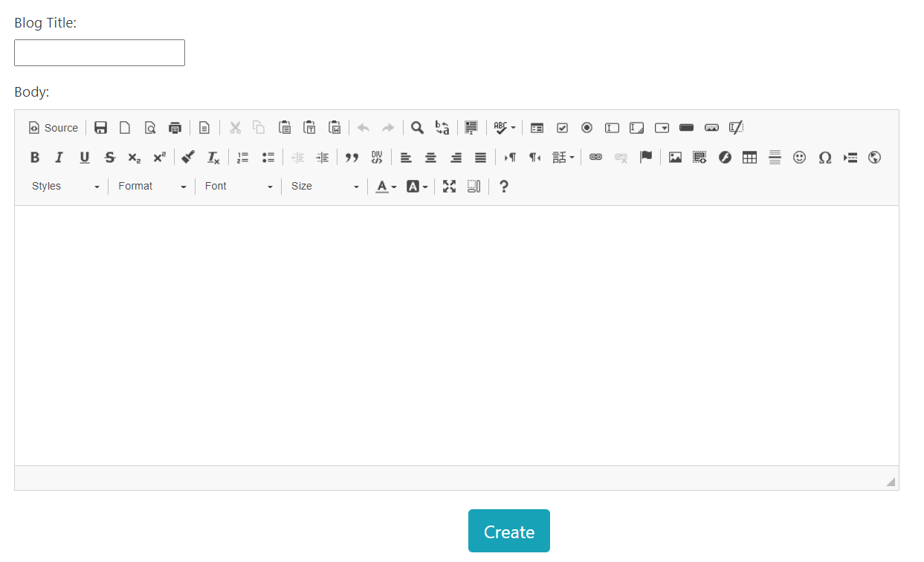Insert a special character
The height and width of the screenshot is (562, 924).
click(824, 157)
